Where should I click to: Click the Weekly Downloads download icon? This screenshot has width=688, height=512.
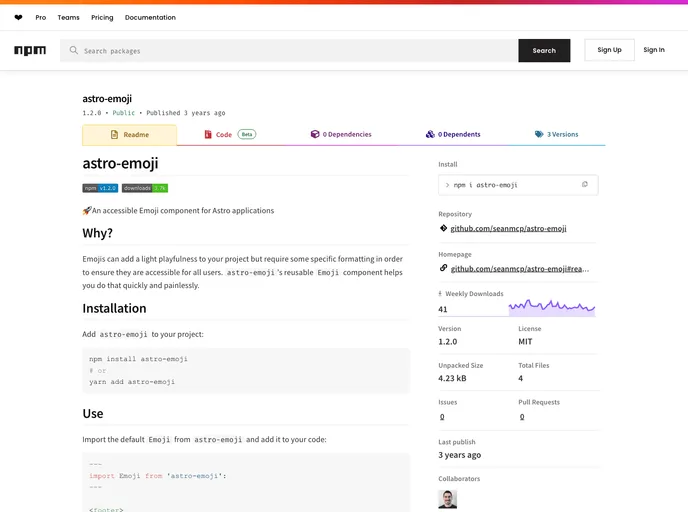tap(440, 294)
